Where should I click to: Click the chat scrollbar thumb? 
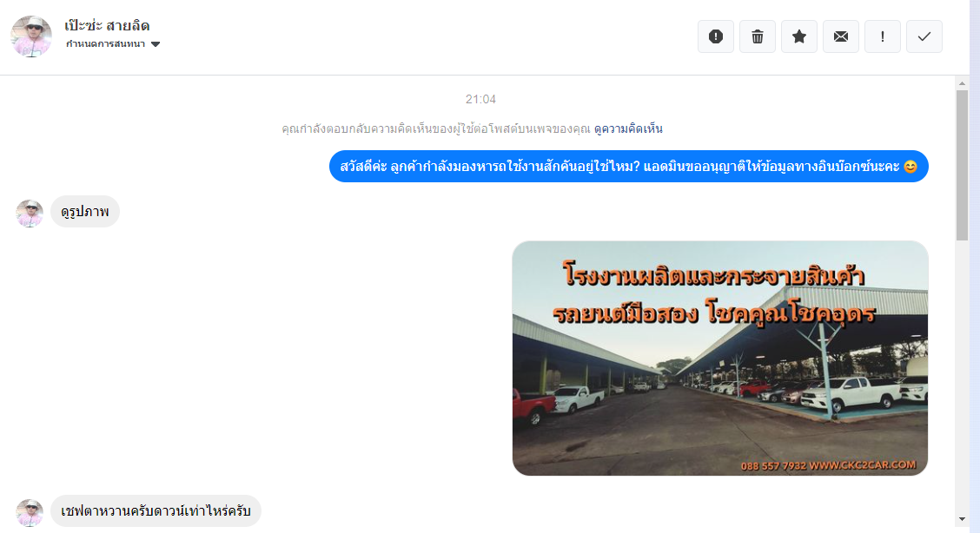click(x=962, y=166)
